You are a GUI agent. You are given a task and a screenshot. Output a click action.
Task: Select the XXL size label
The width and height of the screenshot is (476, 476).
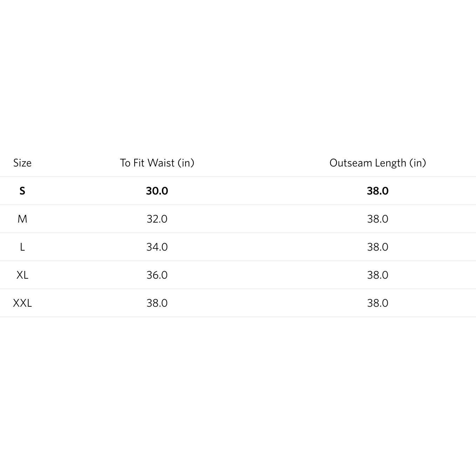22,303
